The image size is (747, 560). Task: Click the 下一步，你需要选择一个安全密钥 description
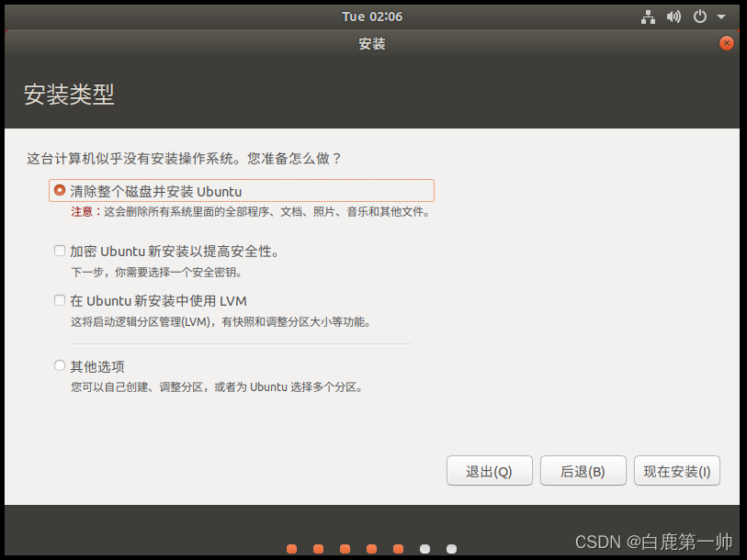(x=157, y=273)
